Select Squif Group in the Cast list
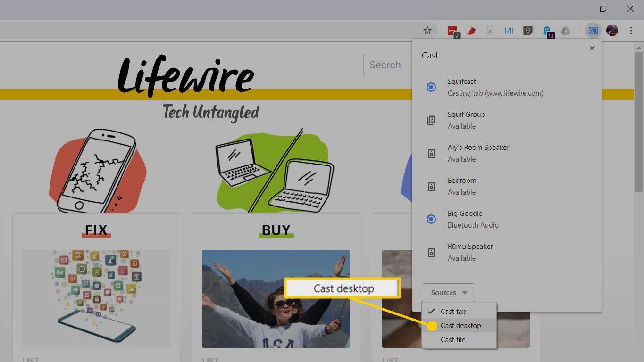This screenshot has width=644, height=362. click(466, 115)
